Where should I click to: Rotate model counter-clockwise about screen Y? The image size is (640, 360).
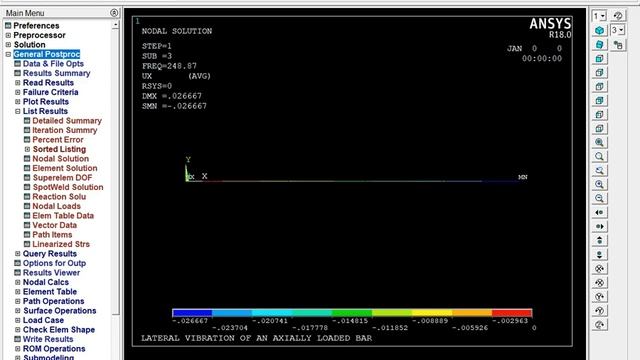(x=599, y=296)
